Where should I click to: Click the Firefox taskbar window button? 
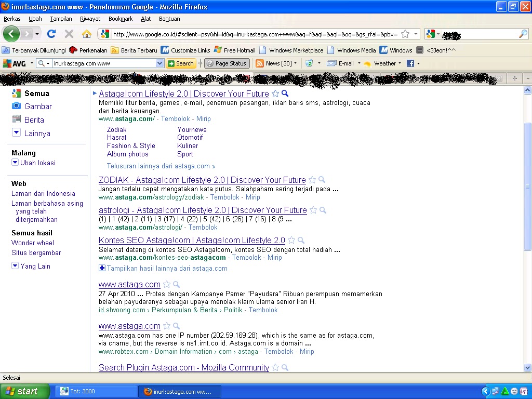180,392
